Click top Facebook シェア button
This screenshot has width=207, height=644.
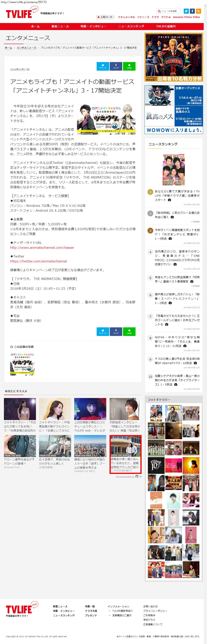pyautogui.click(x=116, y=66)
